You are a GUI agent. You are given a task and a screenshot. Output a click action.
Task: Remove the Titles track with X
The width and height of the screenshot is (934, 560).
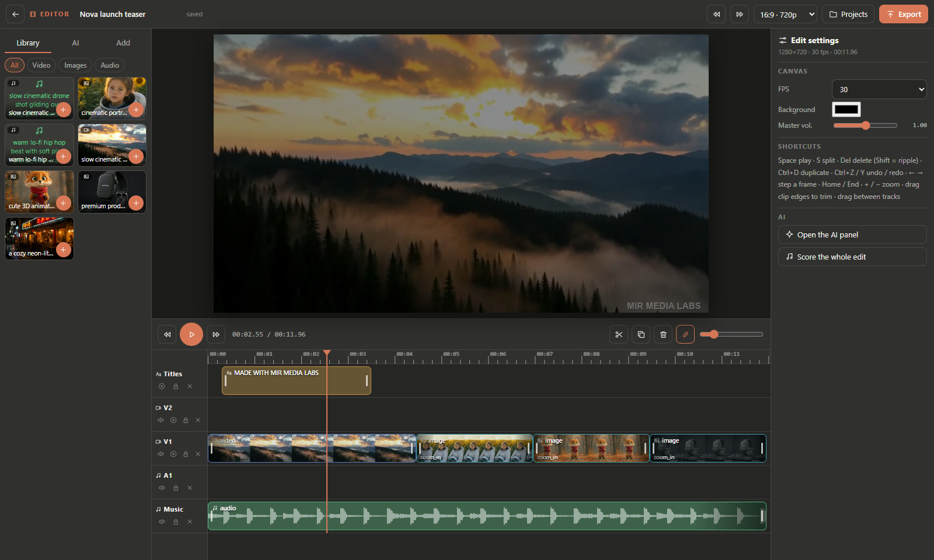190,386
